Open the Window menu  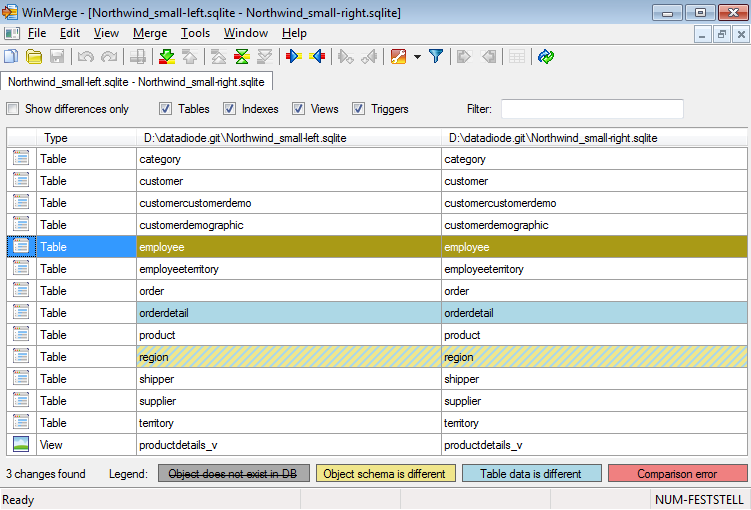point(246,33)
